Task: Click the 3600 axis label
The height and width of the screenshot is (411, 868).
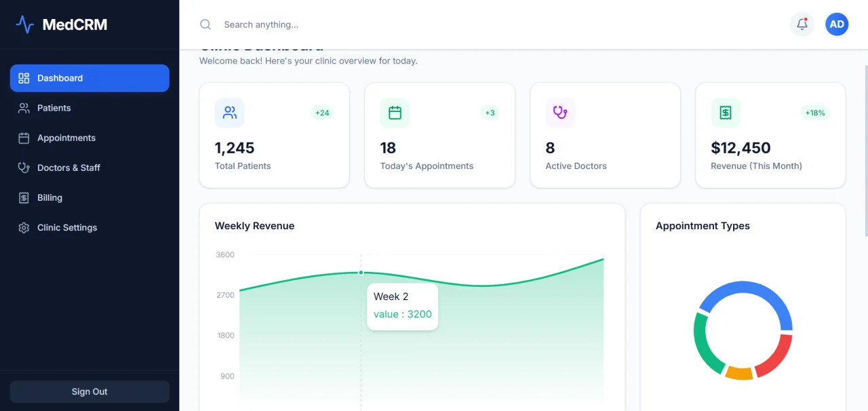Action: coord(225,255)
